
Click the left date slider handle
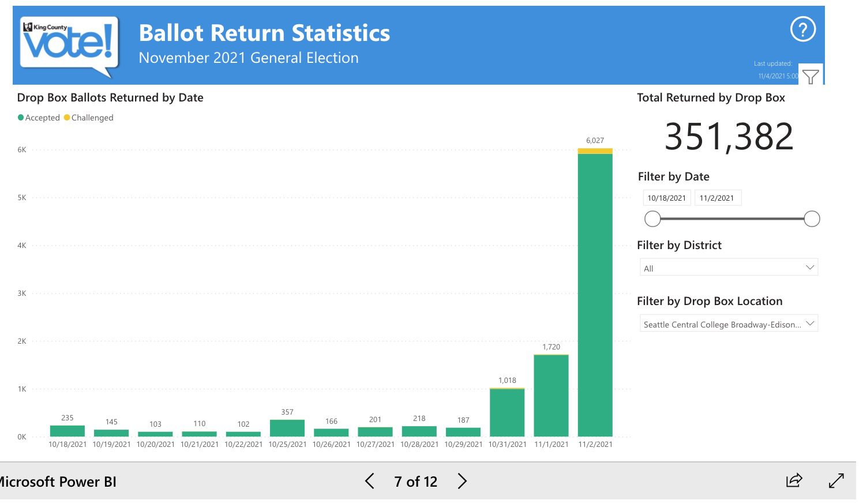[652, 219]
